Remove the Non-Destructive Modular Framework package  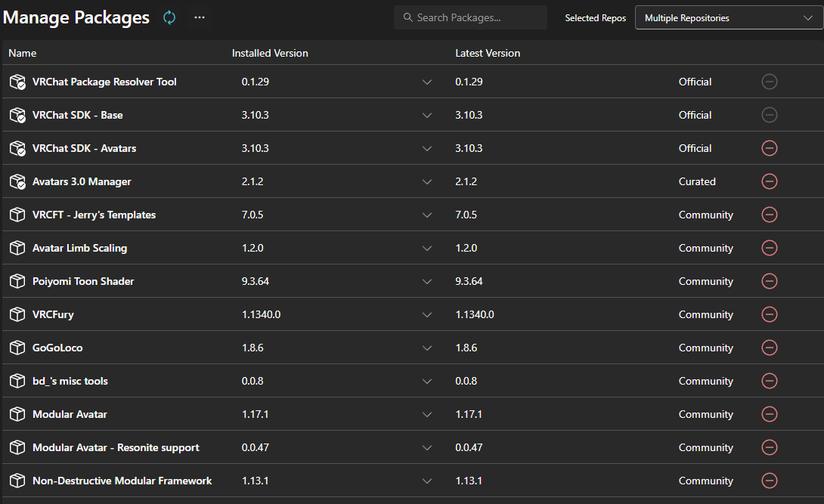click(x=770, y=481)
